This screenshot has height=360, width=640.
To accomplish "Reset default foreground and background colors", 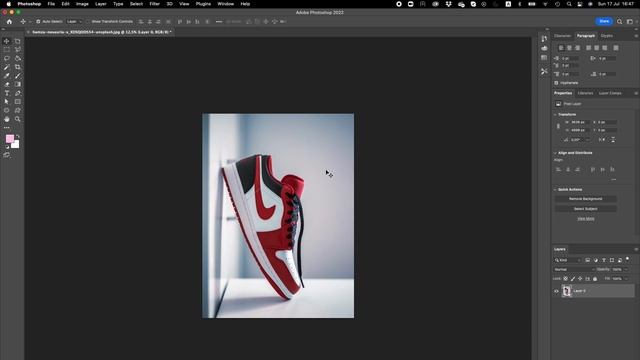I will pyautogui.click(x=7, y=147).
